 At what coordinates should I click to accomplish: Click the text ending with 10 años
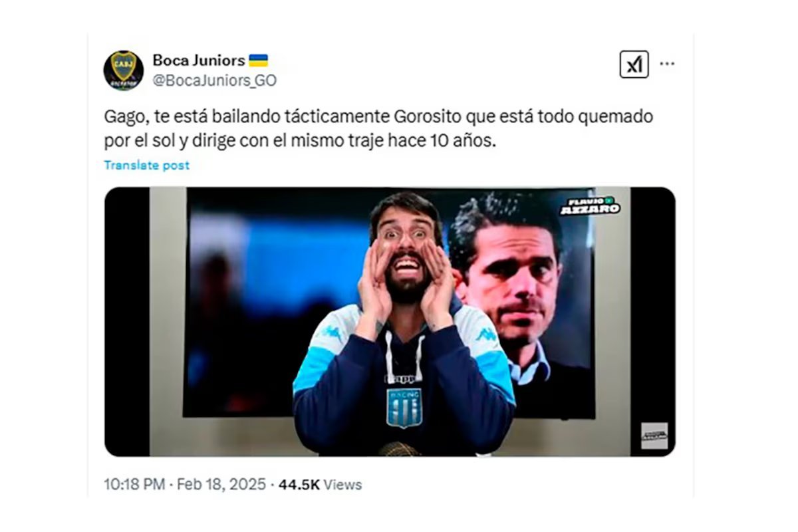(x=300, y=141)
